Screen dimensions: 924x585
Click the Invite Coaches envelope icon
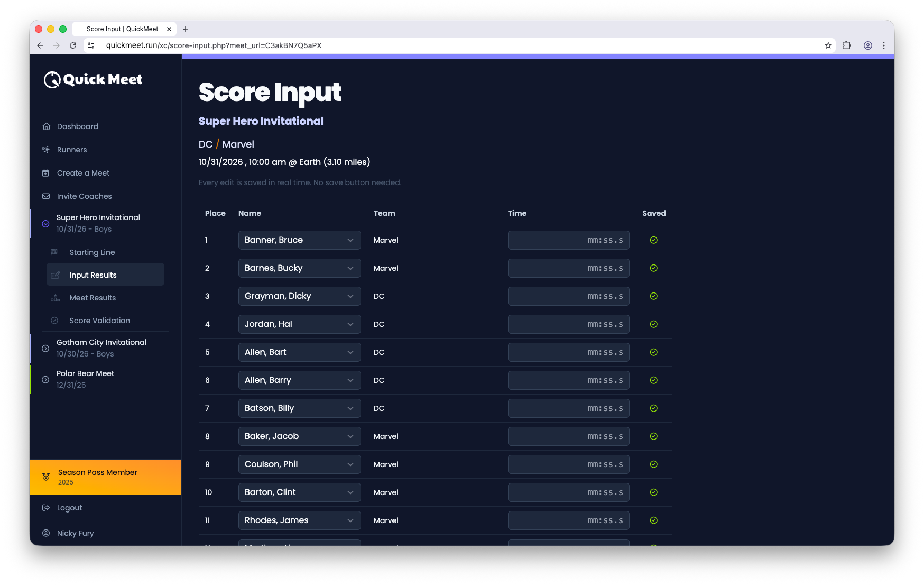(x=47, y=196)
